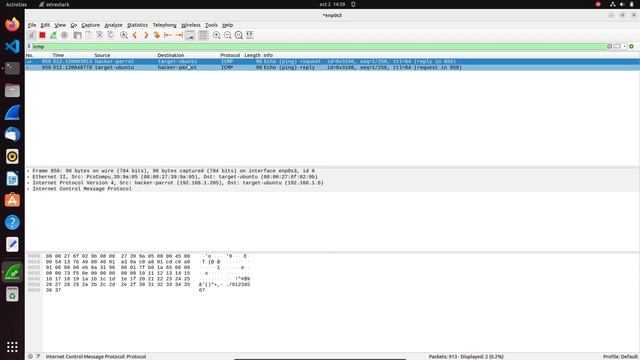Select the Echo (ping) reply packet row
Screen dimensions: 640x360
tap(332, 67)
